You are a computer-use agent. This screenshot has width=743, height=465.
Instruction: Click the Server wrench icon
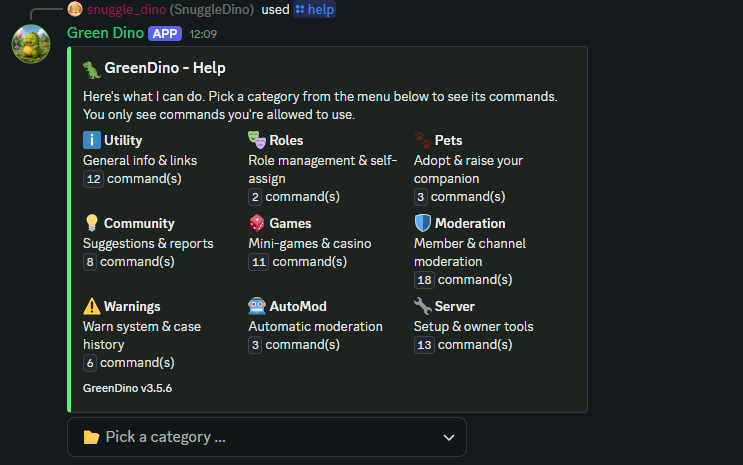point(423,306)
